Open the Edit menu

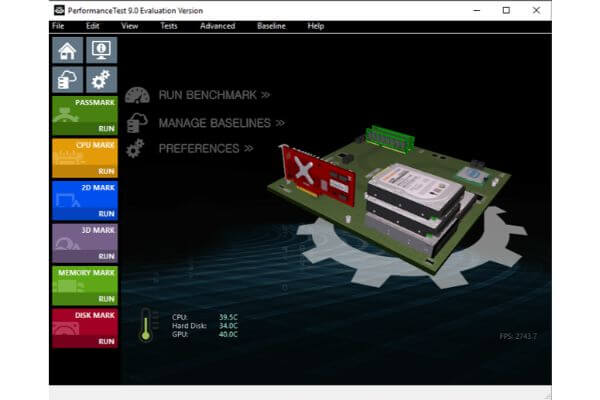coord(93,26)
